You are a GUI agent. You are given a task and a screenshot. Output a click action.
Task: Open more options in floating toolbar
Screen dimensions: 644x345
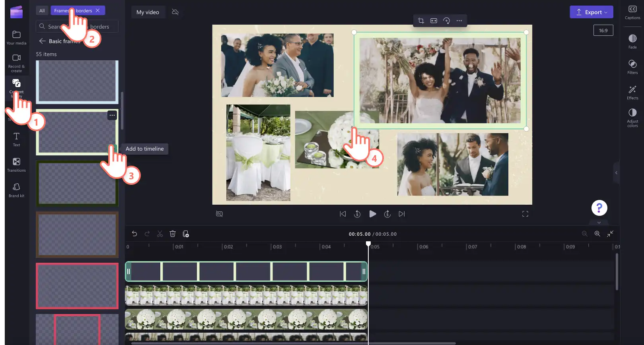459,21
